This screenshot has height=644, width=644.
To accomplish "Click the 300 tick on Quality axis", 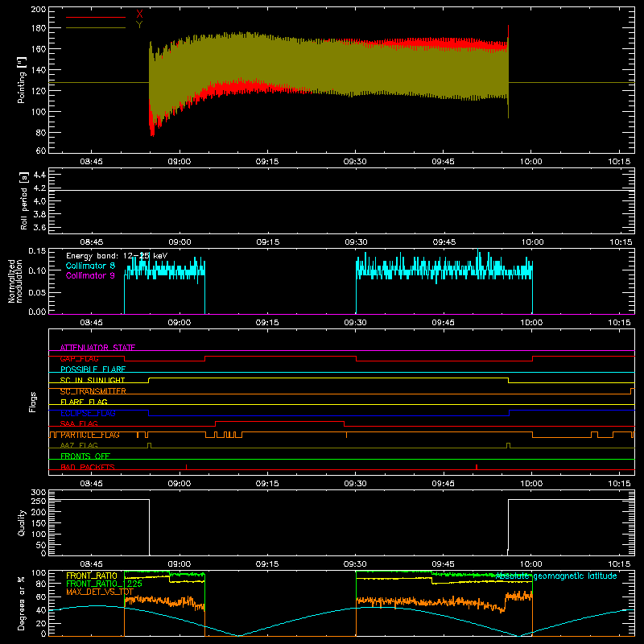I will click(x=39, y=493).
